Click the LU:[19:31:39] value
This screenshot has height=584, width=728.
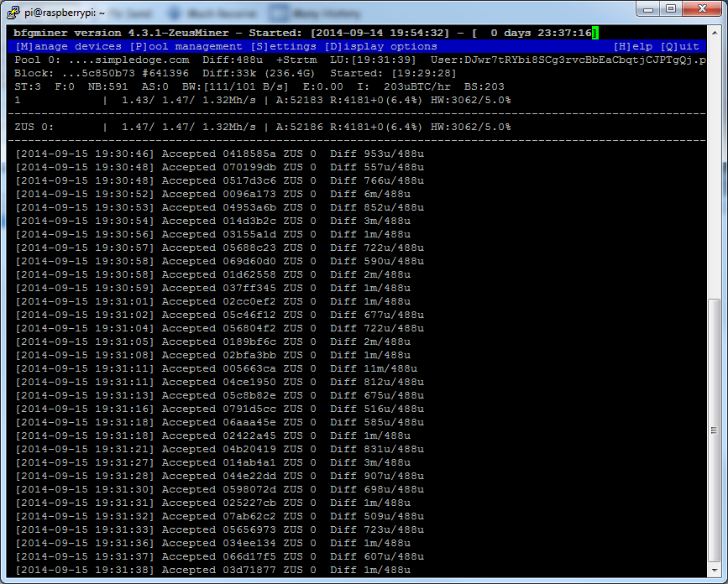(373, 60)
